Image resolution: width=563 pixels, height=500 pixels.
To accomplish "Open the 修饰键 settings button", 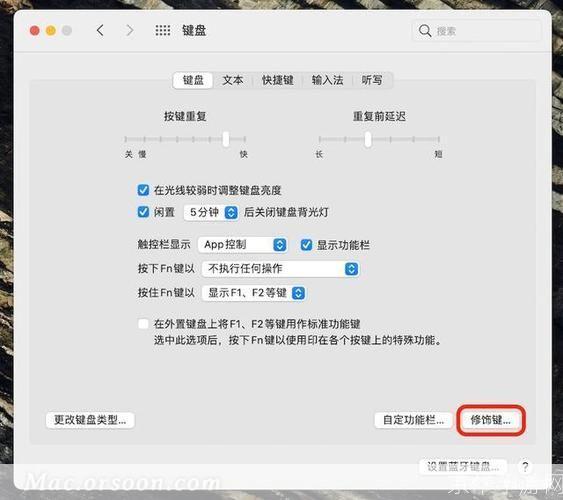I will (490, 420).
